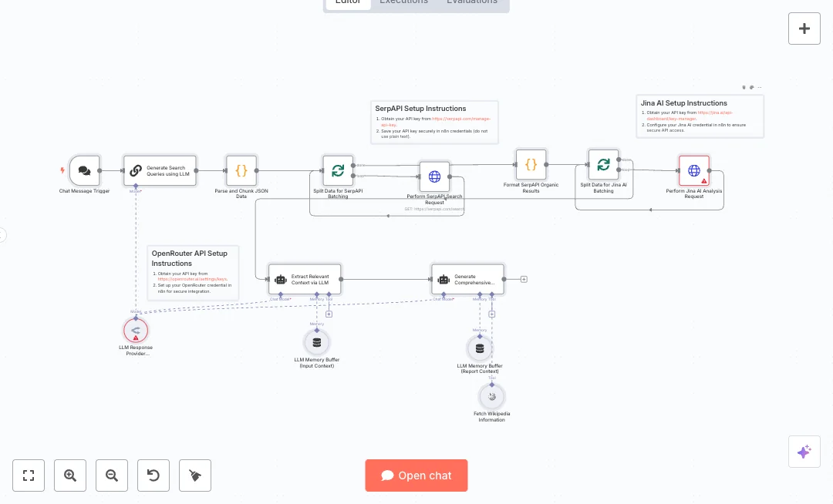The image size is (833, 504).
Task: Change the Jina sticky note color via palette icon
Action: pyautogui.click(x=751, y=87)
